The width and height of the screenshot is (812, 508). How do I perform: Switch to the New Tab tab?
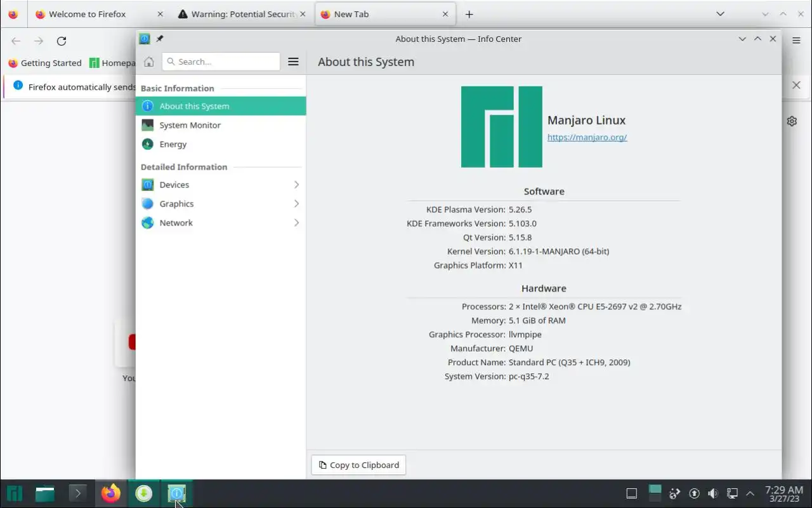(x=385, y=14)
